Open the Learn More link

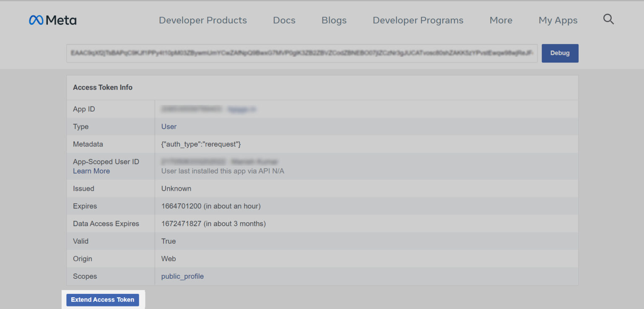click(x=91, y=171)
